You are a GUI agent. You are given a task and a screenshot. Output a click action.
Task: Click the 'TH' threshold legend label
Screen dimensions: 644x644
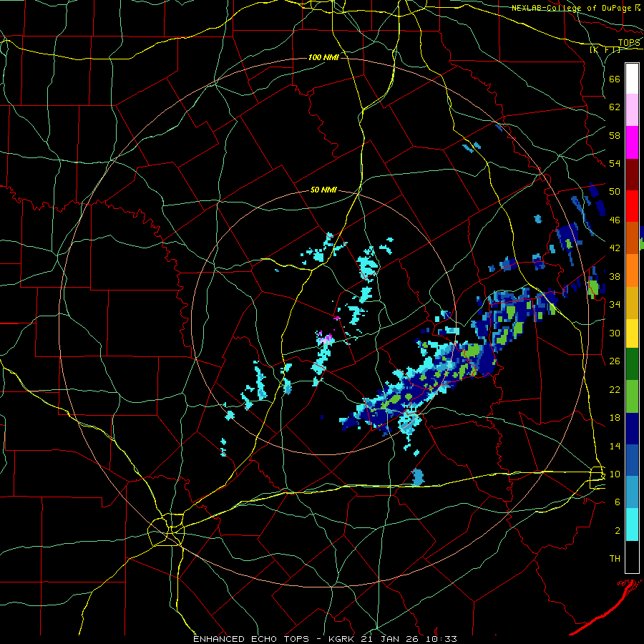click(x=615, y=559)
